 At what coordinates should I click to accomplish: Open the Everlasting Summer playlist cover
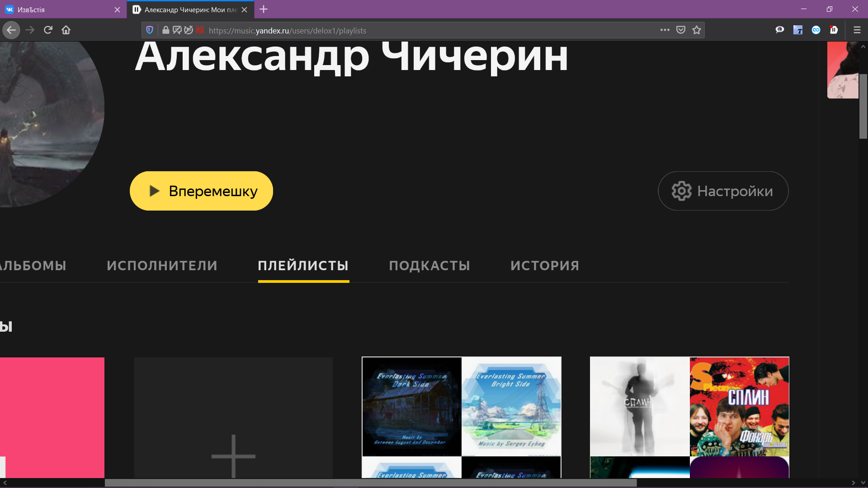(462, 418)
